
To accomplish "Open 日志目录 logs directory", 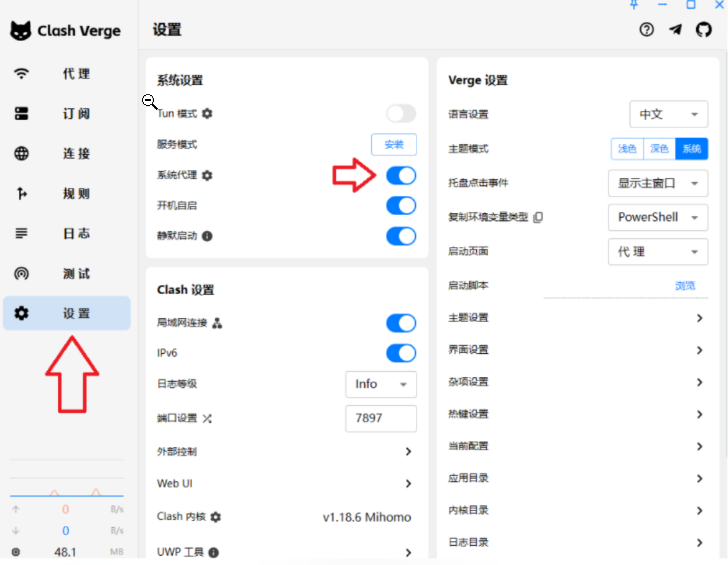I will point(578,542).
